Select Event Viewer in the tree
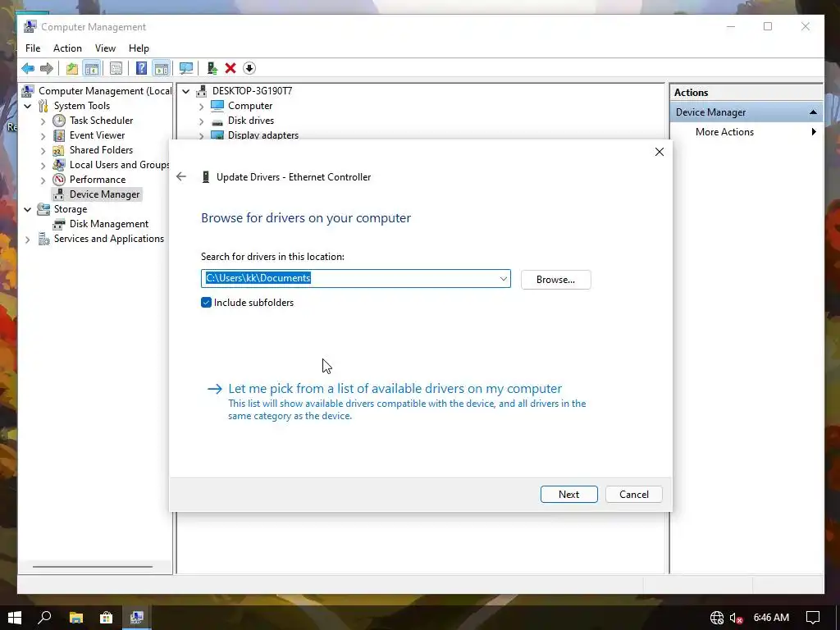The image size is (840, 630). [x=97, y=135]
